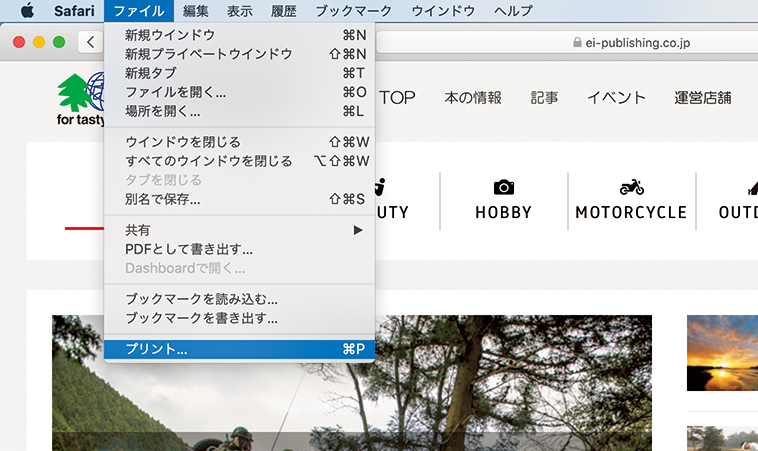This screenshot has width=758, height=451.
Task: Expand the 共有 submenu arrow
Action: [x=358, y=230]
